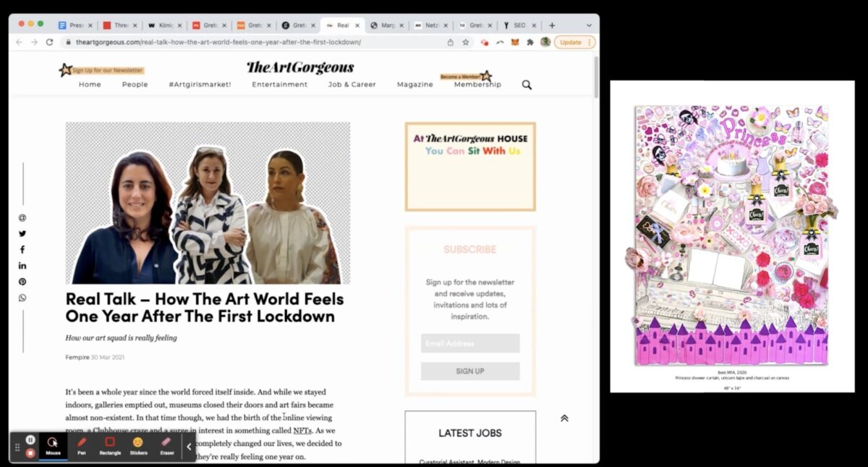The width and height of the screenshot is (868, 467).
Task: Close the active 'Real' tab
Action: pyautogui.click(x=357, y=25)
